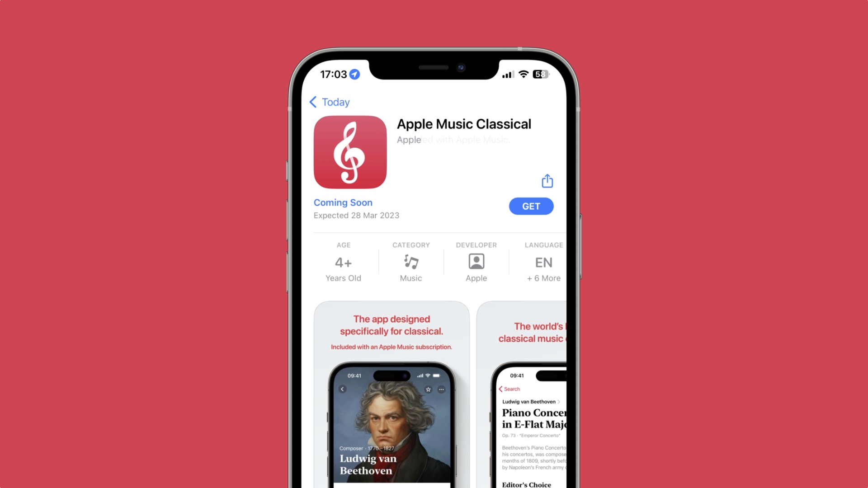Tap the Today navigation link

[x=331, y=101]
